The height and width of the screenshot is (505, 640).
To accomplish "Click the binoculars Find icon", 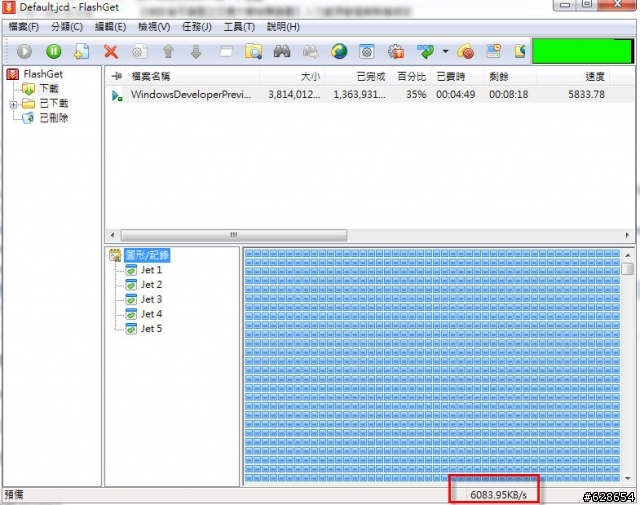I will 282,51.
